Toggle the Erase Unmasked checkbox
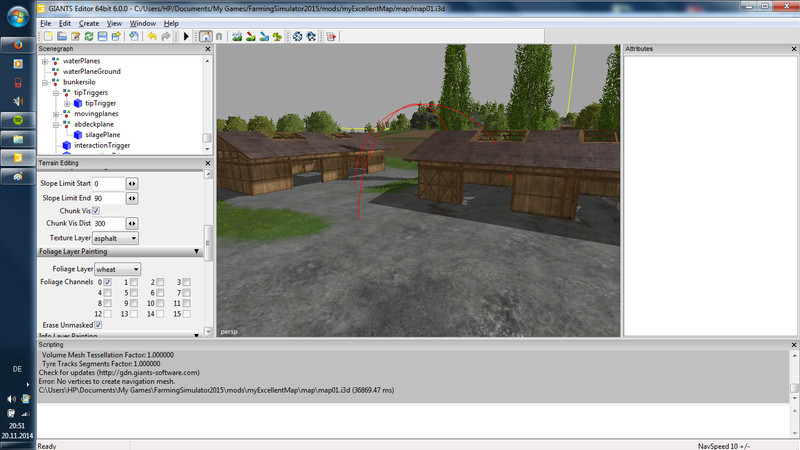This screenshot has height=450, width=800. click(x=98, y=325)
